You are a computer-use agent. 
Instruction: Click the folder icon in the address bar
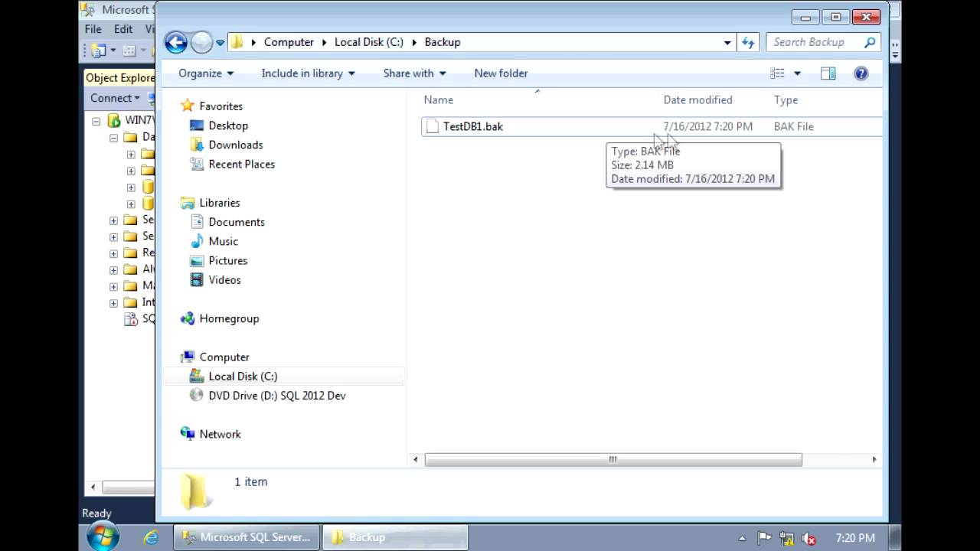237,42
